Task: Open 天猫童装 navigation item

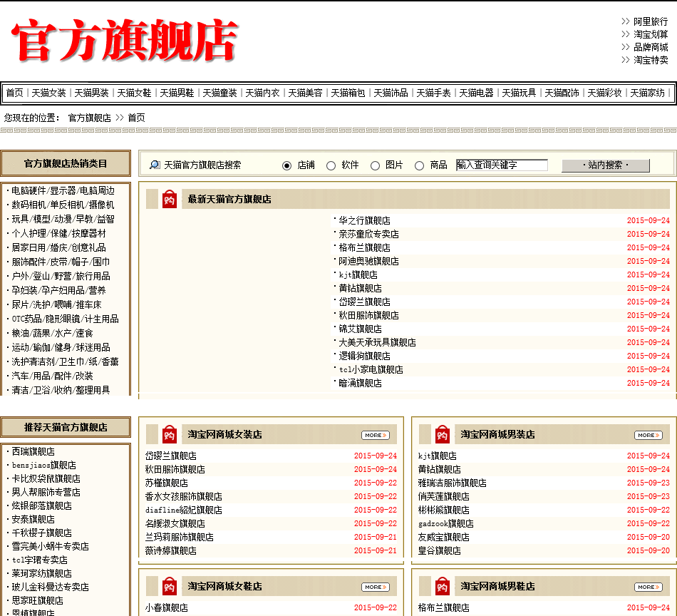Action: [x=219, y=93]
